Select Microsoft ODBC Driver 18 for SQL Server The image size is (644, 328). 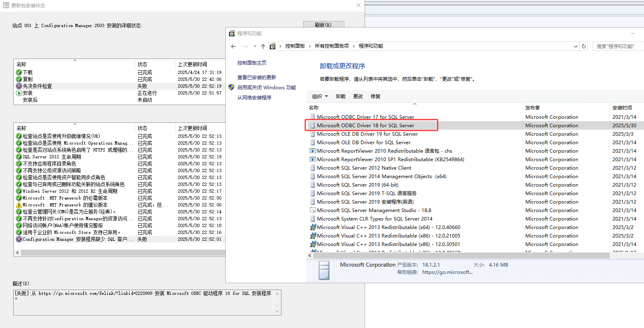pos(365,126)
